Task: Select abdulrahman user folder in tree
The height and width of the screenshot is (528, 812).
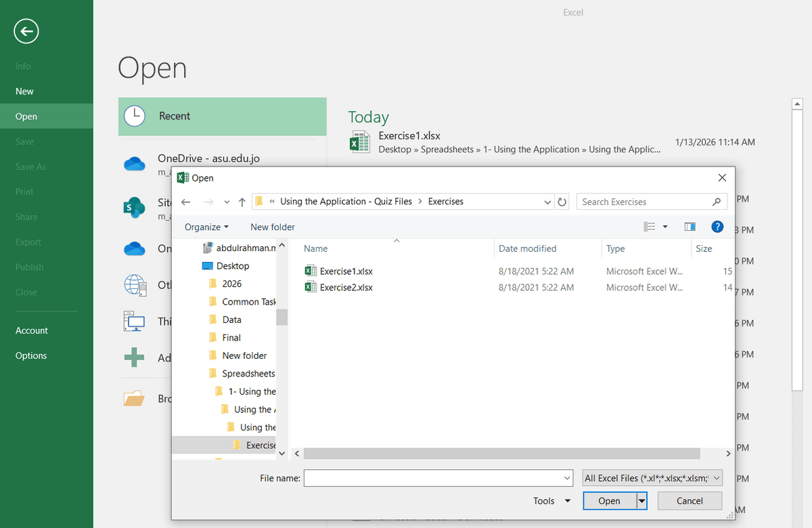Action: (x=246, y=248)
